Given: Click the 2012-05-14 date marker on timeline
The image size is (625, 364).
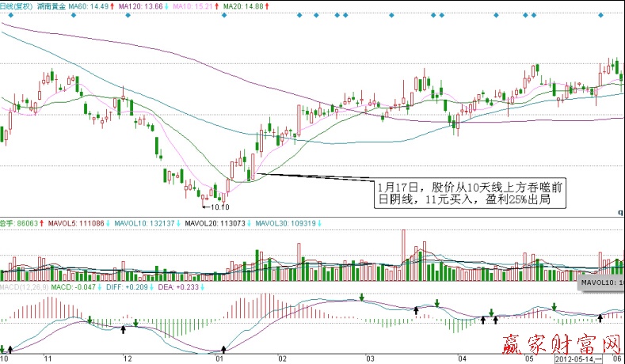Looking at the screenshot, I should tap(577, 358).
